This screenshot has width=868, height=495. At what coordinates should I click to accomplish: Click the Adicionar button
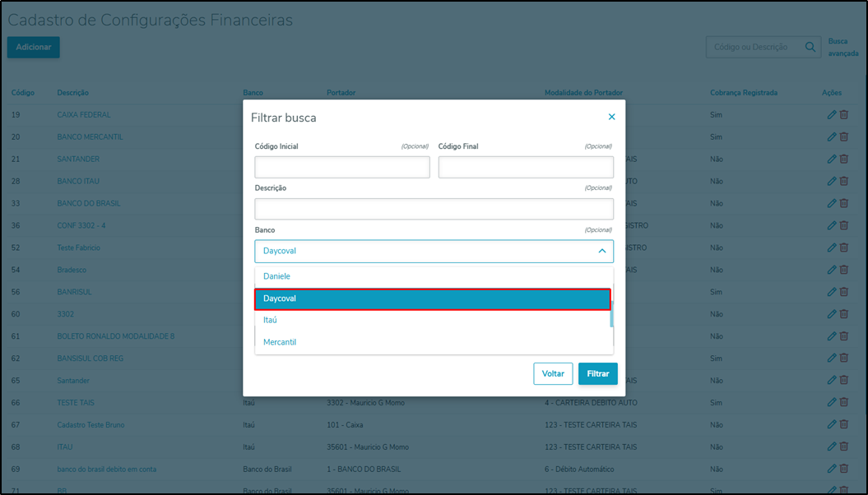click(x=33, y=47)
